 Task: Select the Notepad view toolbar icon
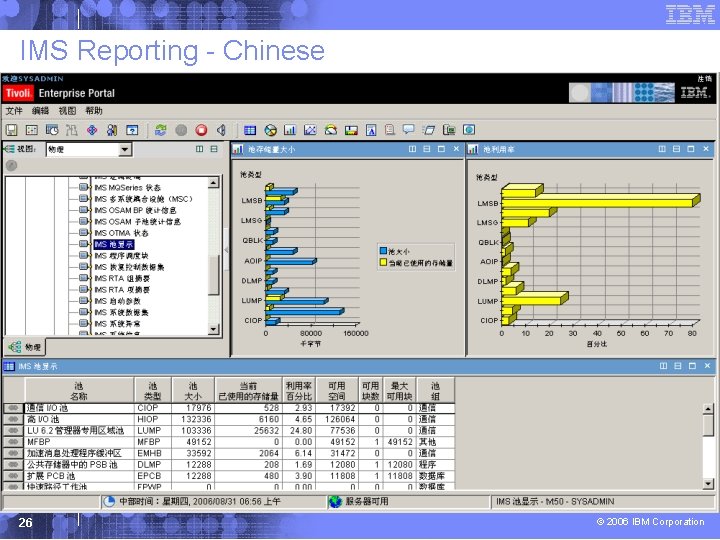click(371, 130)
